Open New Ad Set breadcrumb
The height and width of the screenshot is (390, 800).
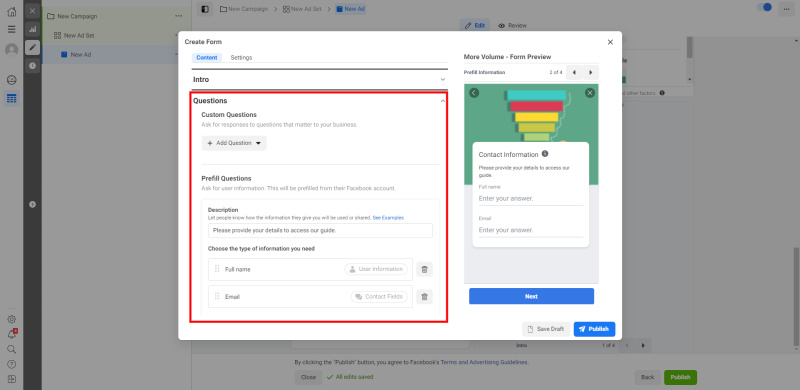click(x=302, y=9)
